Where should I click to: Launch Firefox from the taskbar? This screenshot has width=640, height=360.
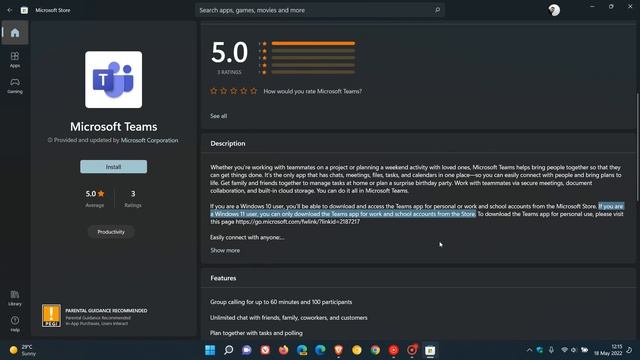[x=284, y=350]
